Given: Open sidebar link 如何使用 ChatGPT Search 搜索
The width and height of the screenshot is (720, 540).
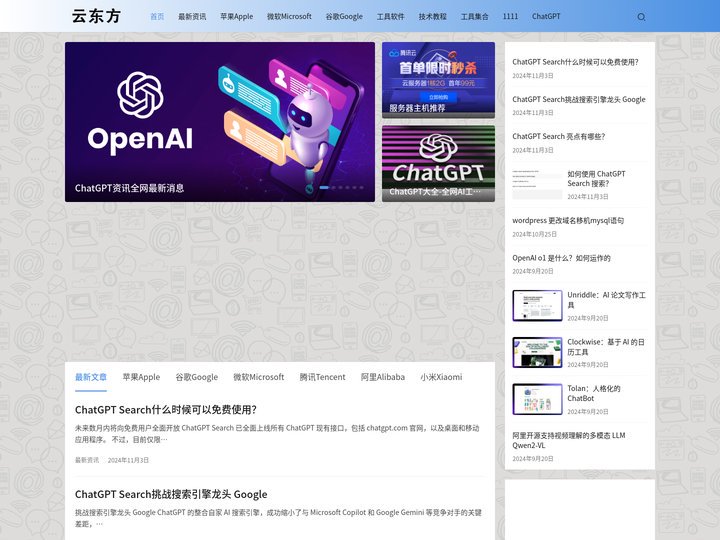Looking at the screenshot, I should coord(596,179).
